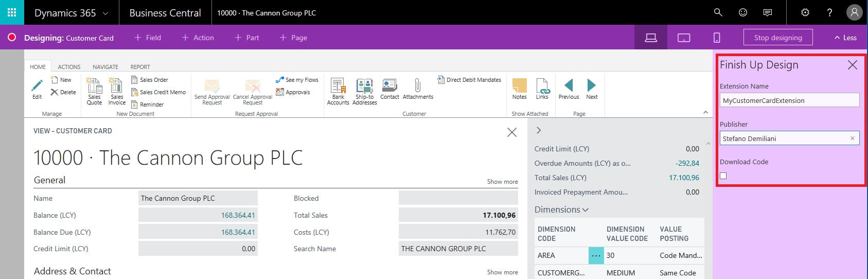Collapse the ribbon chevron
868x279 pixels.
pos(705,112)
